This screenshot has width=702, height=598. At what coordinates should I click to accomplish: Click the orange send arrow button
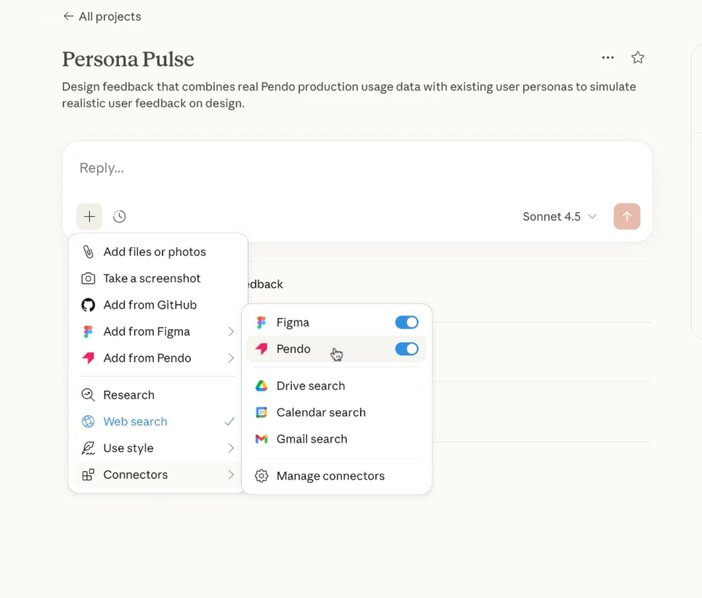(627, 216)
